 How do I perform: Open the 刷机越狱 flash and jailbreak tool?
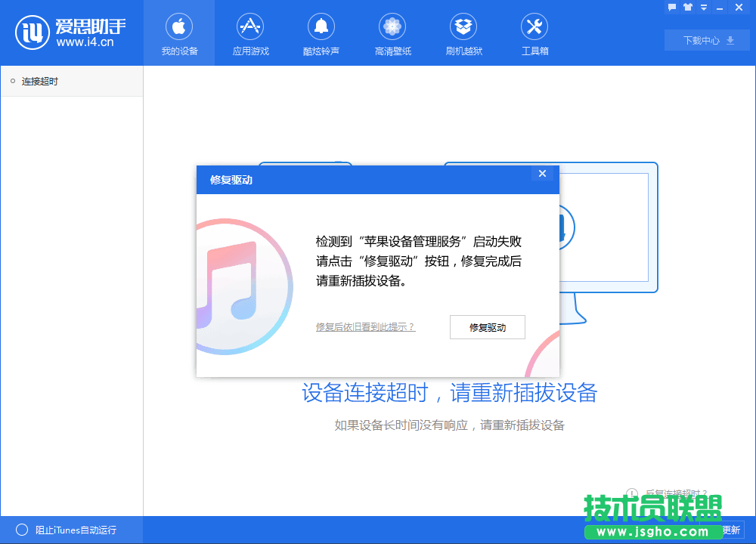(463, 33)
